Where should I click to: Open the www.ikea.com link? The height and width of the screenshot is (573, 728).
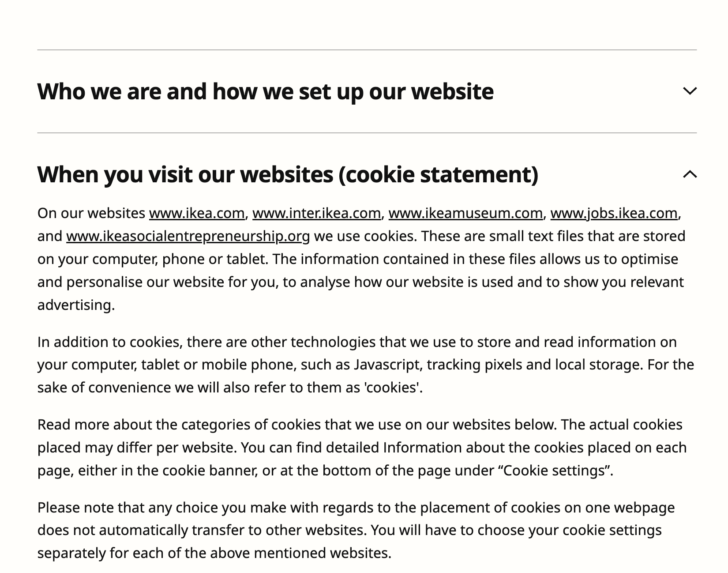tap(197, 213)
